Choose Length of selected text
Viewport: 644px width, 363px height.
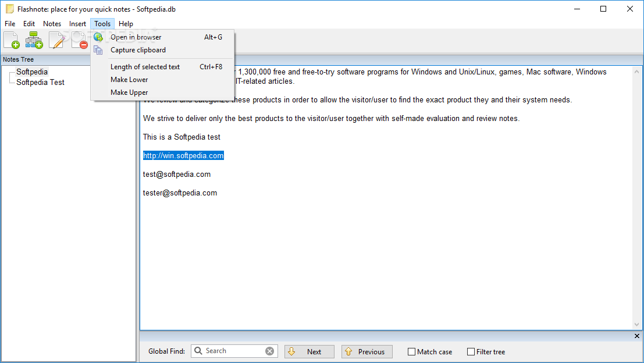[x=163, y=67]
